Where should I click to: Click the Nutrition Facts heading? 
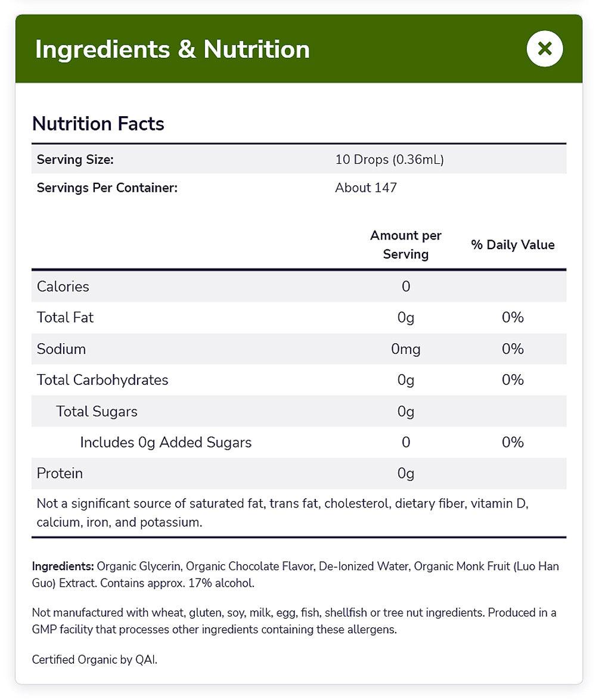(98, 124)
